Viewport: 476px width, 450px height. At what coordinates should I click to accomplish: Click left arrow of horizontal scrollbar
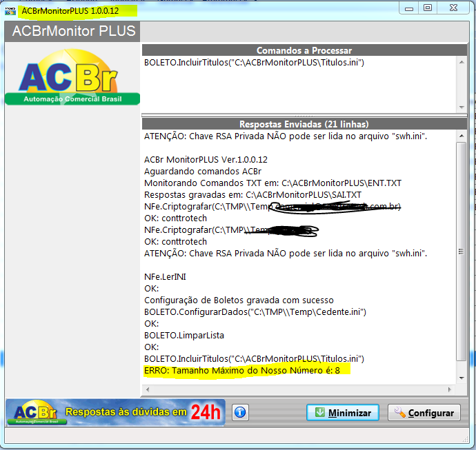[x=148, y=389]
